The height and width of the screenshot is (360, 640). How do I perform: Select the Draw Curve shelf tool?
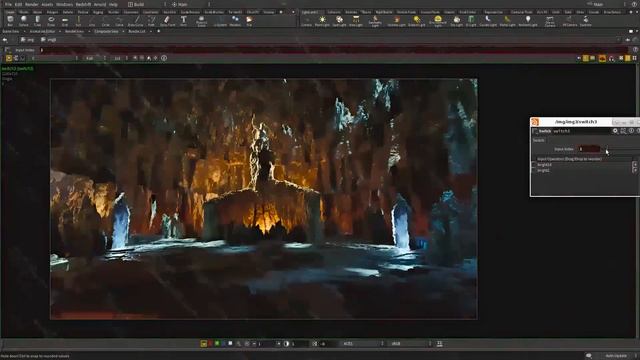(x=136, y=20)
